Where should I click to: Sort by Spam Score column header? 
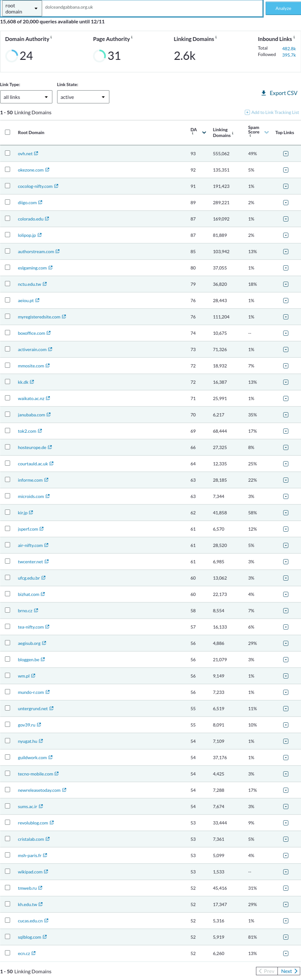(253, 130)
